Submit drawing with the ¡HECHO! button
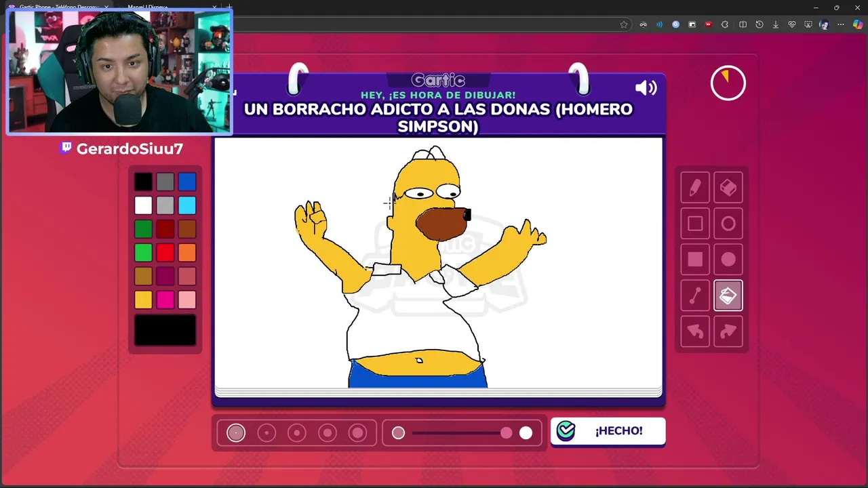Screen dimensions: 868x488 608,431
